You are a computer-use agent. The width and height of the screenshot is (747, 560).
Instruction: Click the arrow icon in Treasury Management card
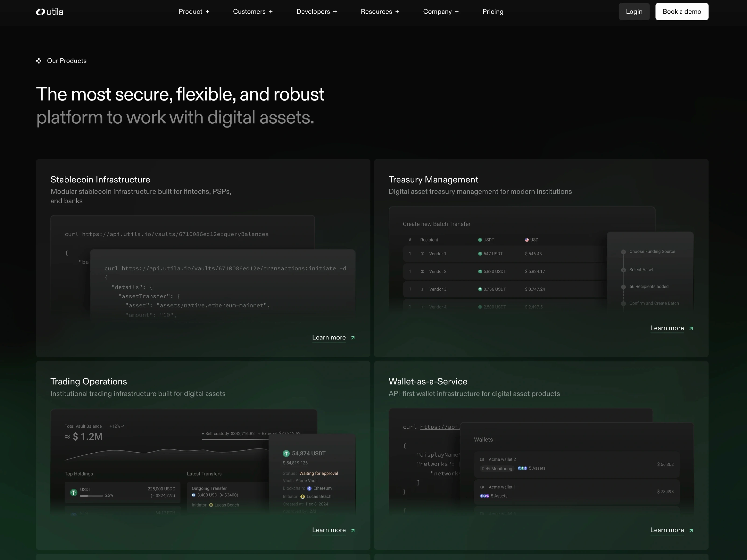pyautogui.click(x=691, y=329)
